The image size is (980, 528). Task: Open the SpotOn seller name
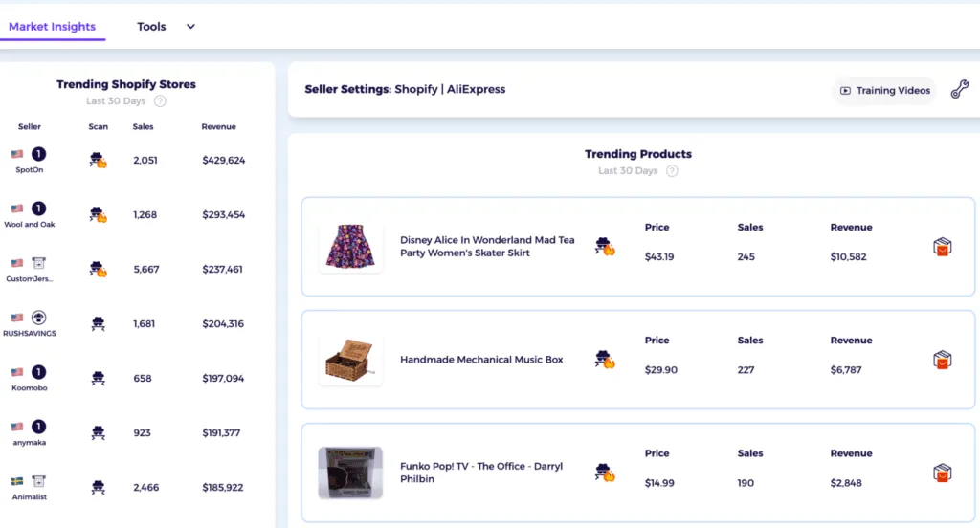pos(30,170)
